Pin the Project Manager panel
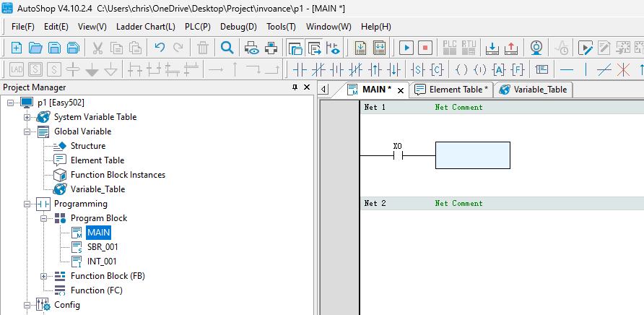The height and width of the screenshot is (315, 644). point(295,87)
